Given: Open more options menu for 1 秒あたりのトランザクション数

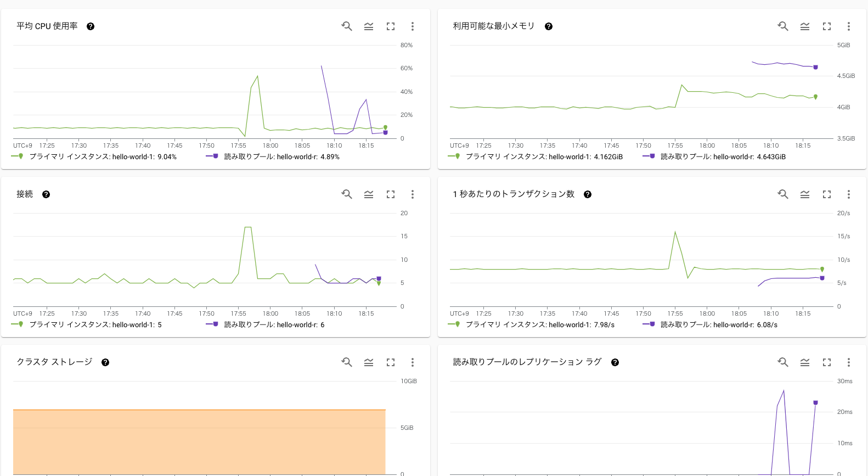Looking at the screenshot, I should coord(849,194).
